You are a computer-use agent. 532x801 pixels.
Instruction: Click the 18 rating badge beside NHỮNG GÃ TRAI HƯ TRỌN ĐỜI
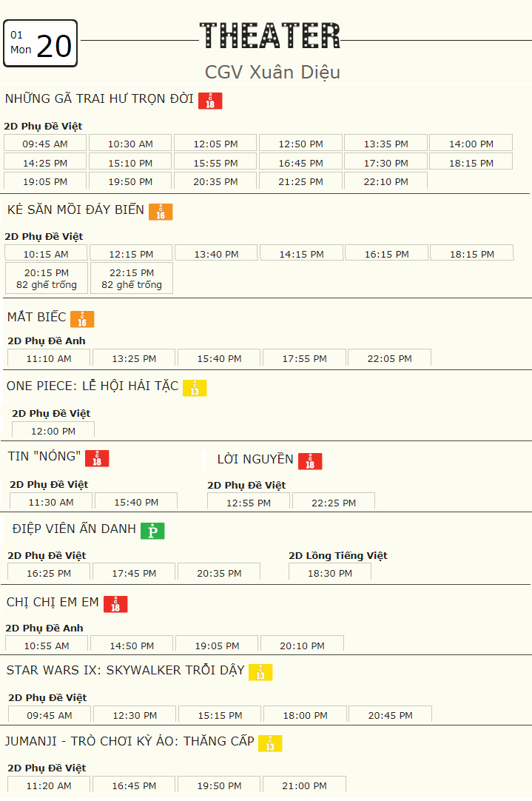[x=210, y=101]
